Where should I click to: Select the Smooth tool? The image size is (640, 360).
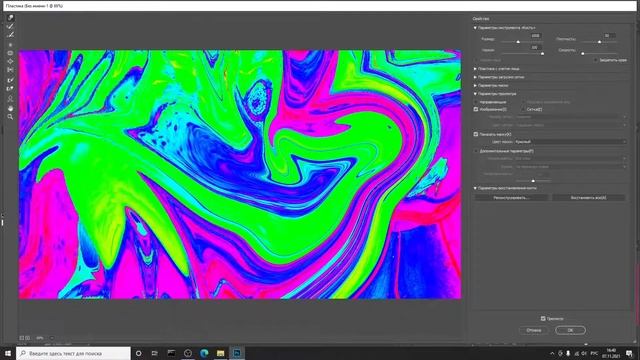(10, 35)
